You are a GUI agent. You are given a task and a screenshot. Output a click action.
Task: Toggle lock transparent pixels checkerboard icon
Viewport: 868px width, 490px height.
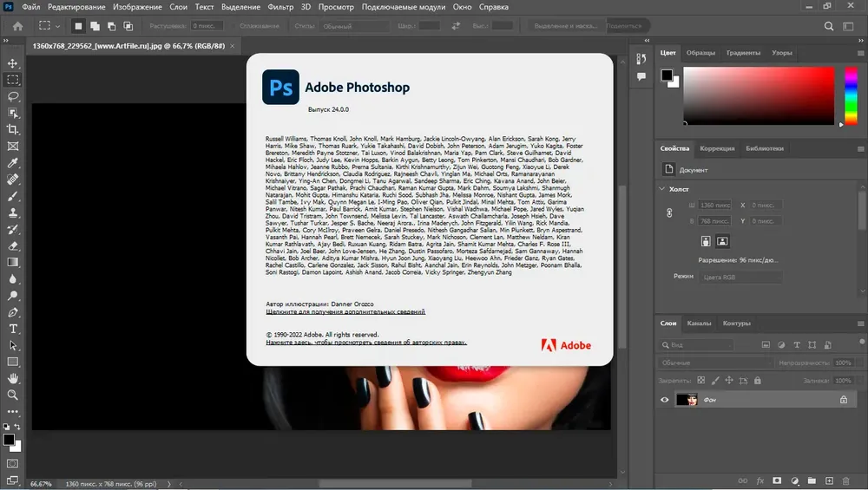pos(701,381)
